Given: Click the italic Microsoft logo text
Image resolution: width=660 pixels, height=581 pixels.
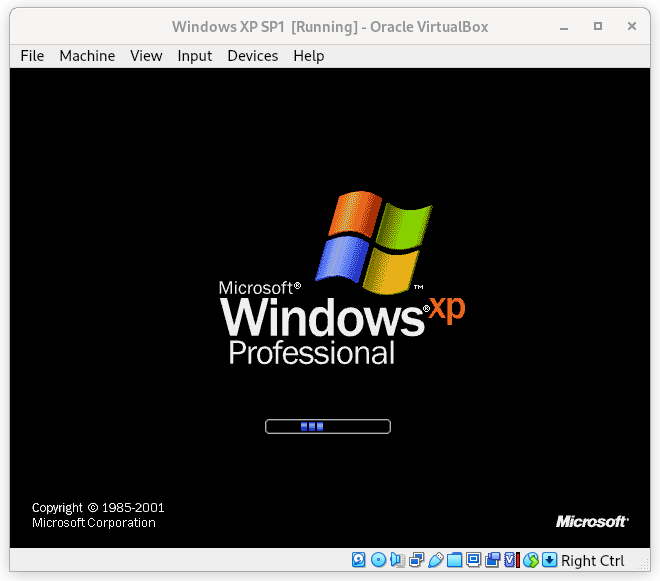Looking at the screenshot, I should 592,522.
